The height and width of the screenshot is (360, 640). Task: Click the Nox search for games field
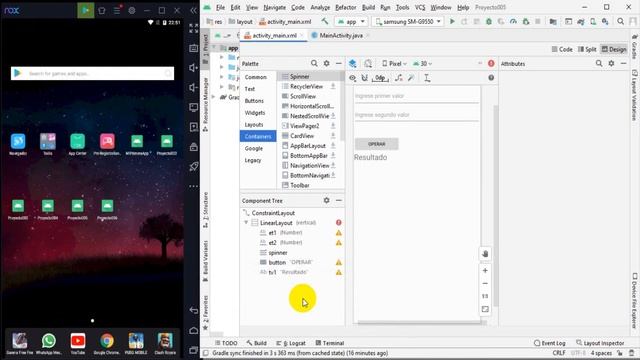point(92,73)
